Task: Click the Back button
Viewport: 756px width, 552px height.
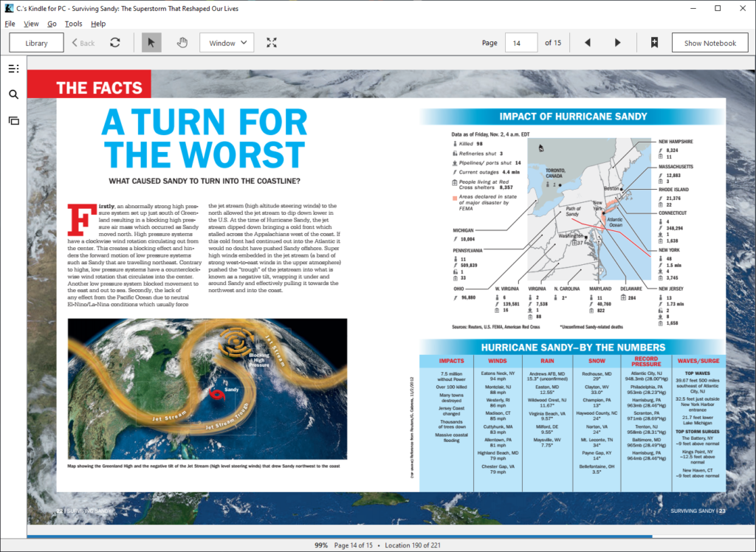Action: coord(83,42)
